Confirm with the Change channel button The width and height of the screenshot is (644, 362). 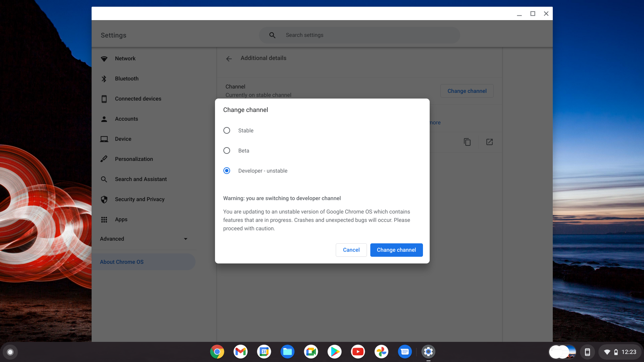pos(396,250)
